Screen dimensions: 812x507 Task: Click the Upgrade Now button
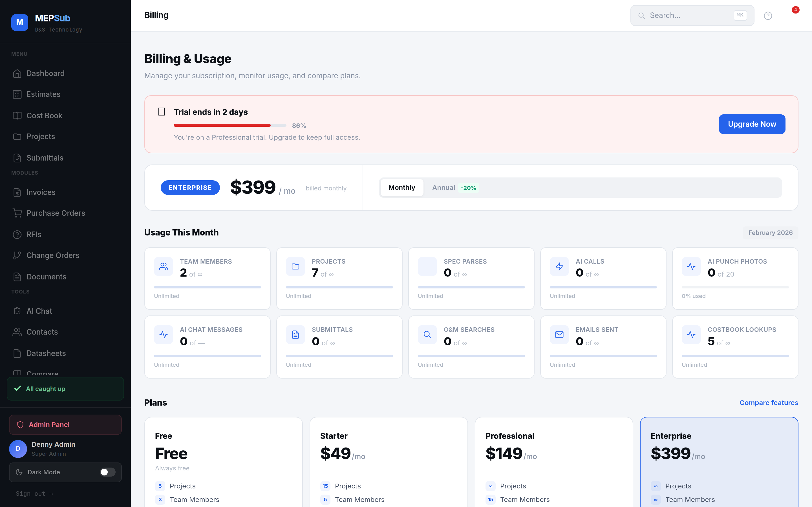point(752,124)
